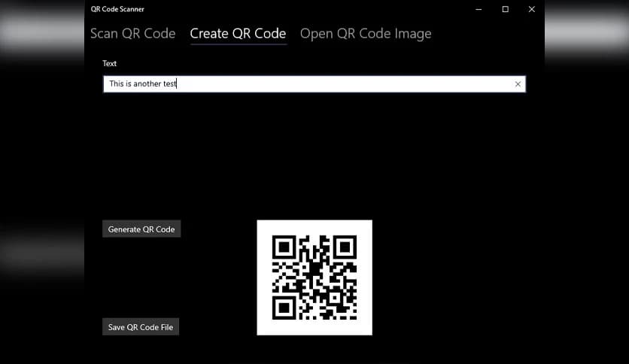The width and height of the screenshot is (629, 364).
Task: Minimize the QR Code Scanner window
Action: tap(479, 9)
